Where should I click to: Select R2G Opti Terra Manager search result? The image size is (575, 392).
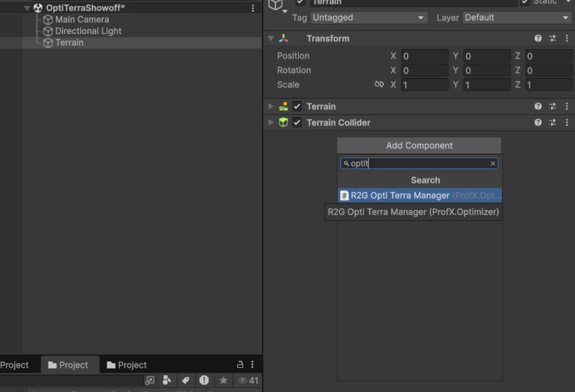pos(420,195)
